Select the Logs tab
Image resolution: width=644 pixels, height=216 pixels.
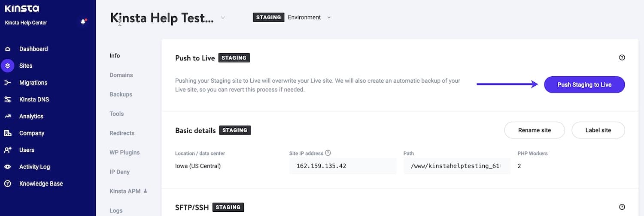116,210
